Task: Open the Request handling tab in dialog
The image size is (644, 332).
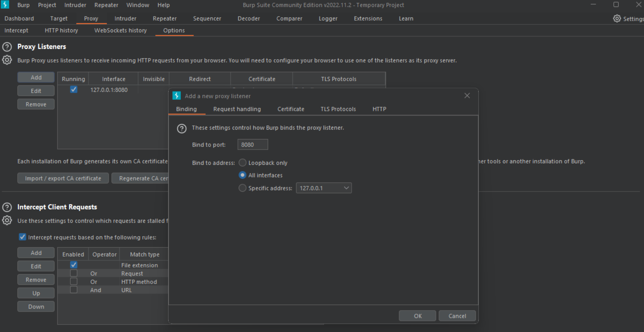Action: 237,109
